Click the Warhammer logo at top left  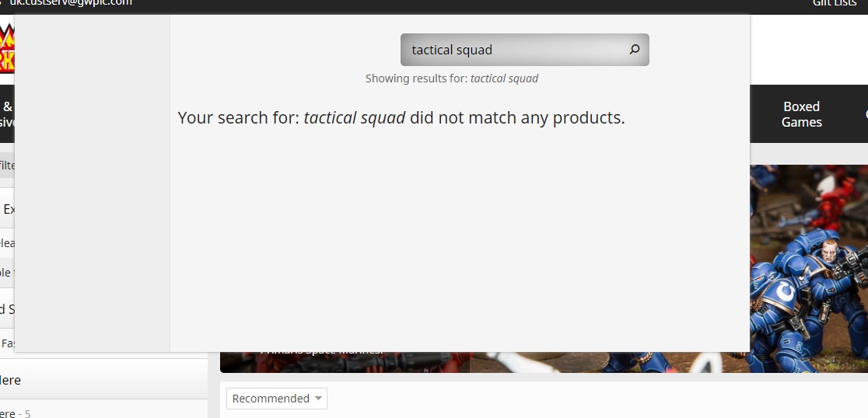(7, 48)
